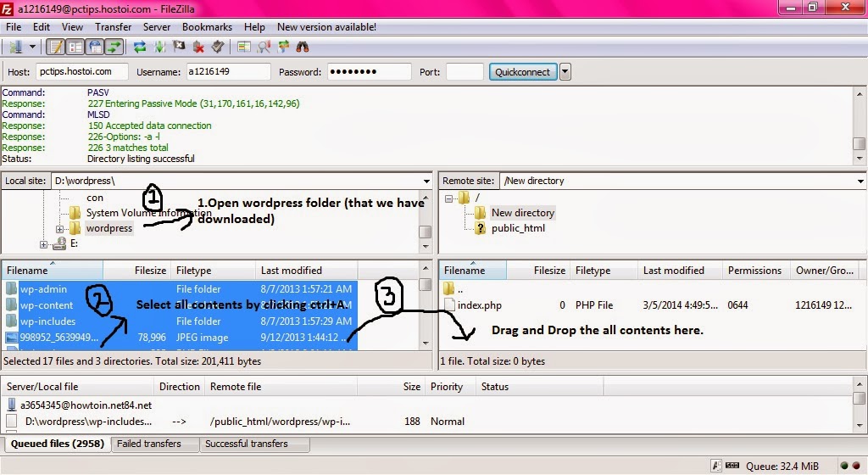
Task: Expand the E: drive tree node
Action: point(43,244)
